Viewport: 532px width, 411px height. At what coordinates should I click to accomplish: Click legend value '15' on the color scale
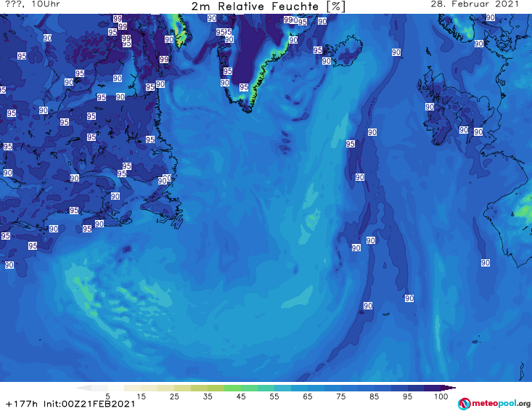click(141, 396)
